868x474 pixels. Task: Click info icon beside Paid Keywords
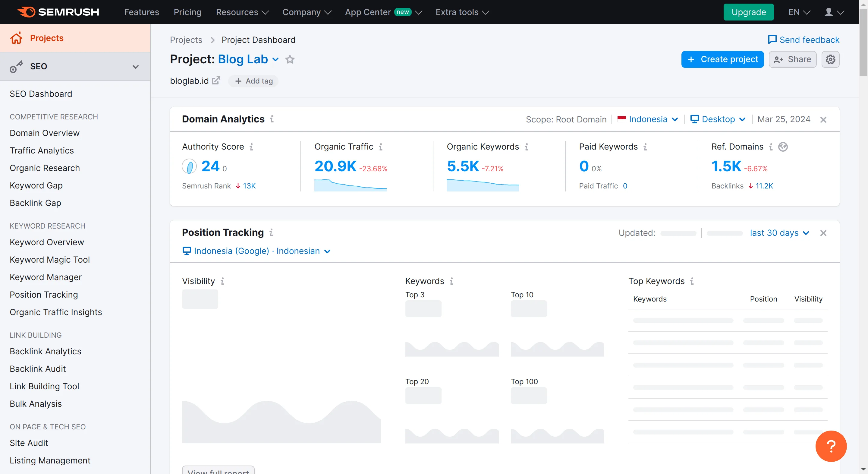click(645, 147)
